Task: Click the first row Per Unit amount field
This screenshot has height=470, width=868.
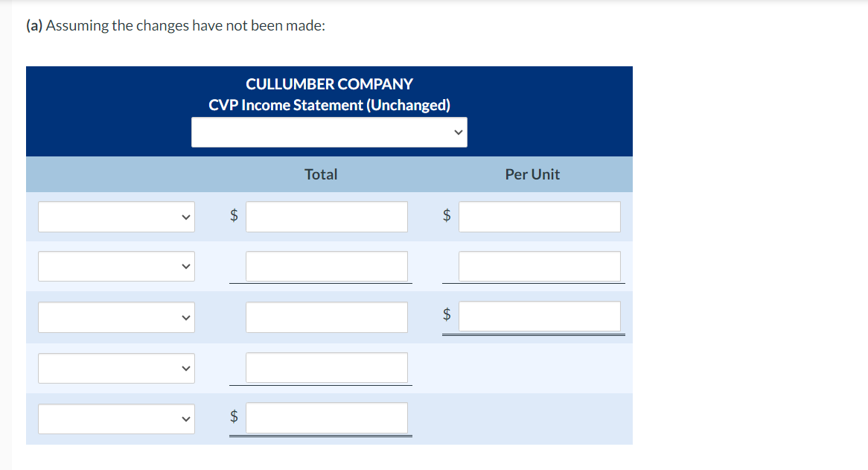Action: point(539,216)
